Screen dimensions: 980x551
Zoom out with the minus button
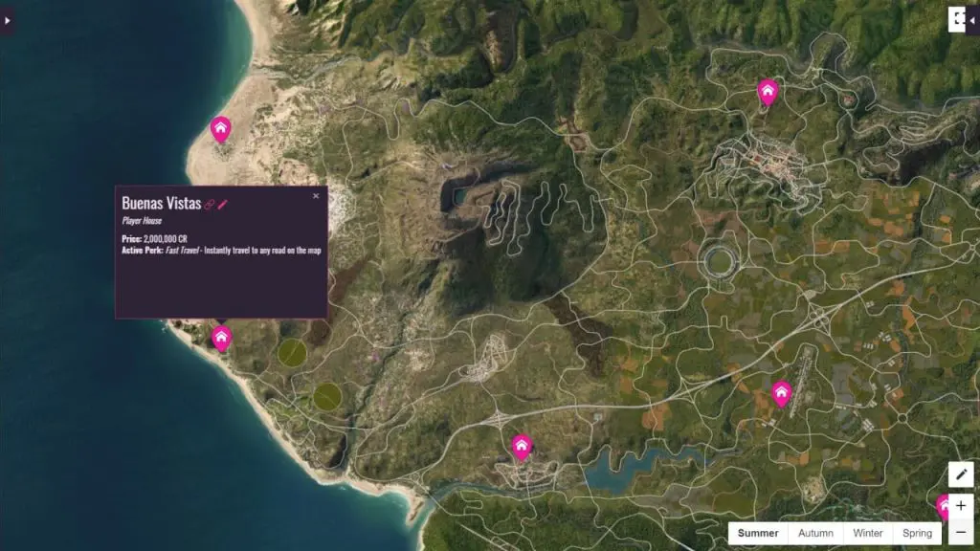click(961, 533)
